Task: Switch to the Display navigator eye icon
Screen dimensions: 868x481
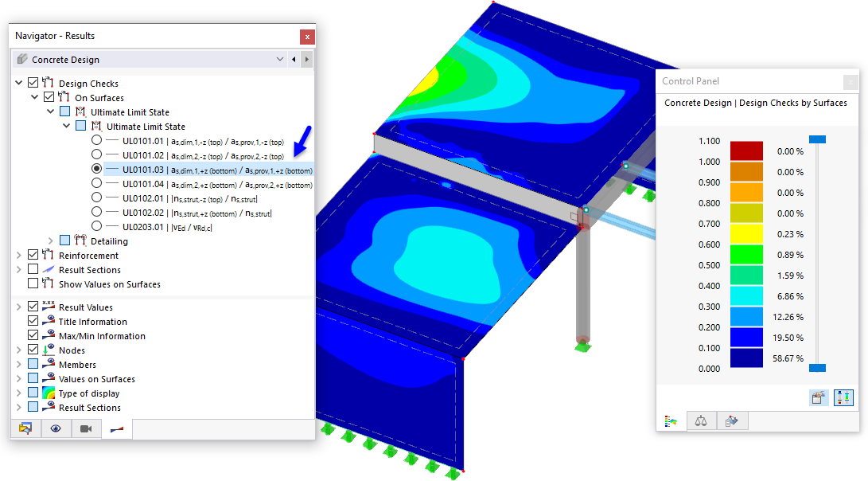Action: point(55,428)
